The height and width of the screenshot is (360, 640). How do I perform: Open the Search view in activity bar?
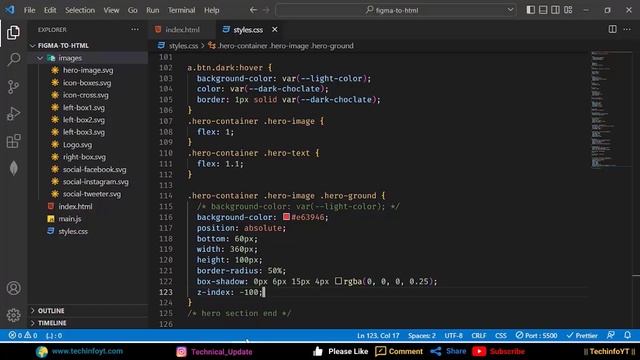coord(13,60)
